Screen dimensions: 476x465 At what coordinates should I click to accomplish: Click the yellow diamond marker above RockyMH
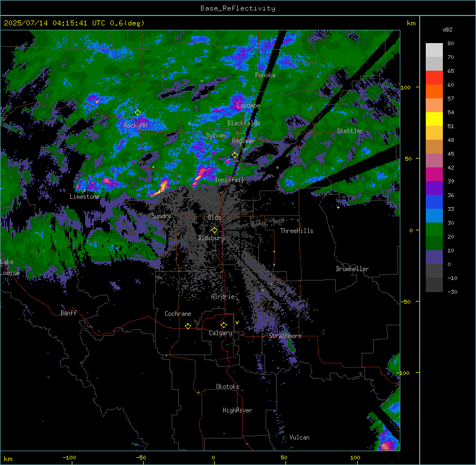coord(137,112)
